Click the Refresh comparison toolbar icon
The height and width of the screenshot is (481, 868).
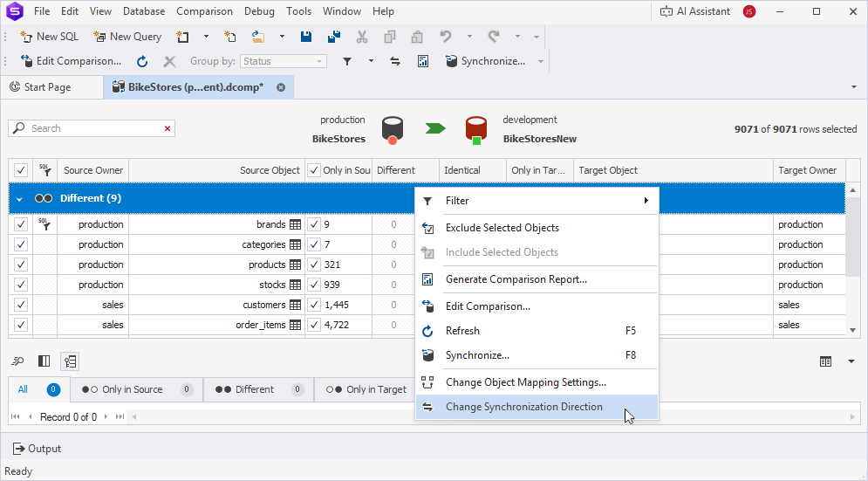[x=142, y=61]
